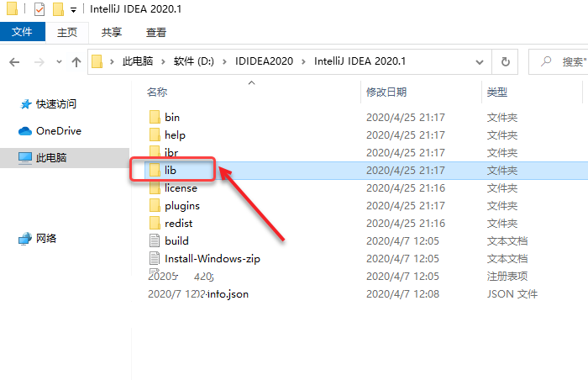The image size is (588, 380).
Task: Switch to the 查看 ribbon tab
Action: tap(156, 32)
